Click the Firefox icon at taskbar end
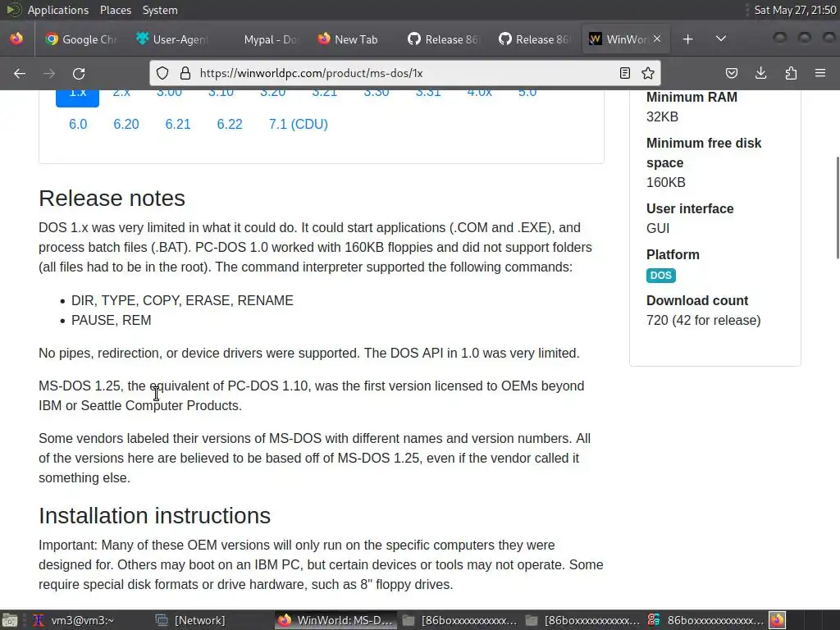Screen dimensions: 840x630 click(778, 620)
